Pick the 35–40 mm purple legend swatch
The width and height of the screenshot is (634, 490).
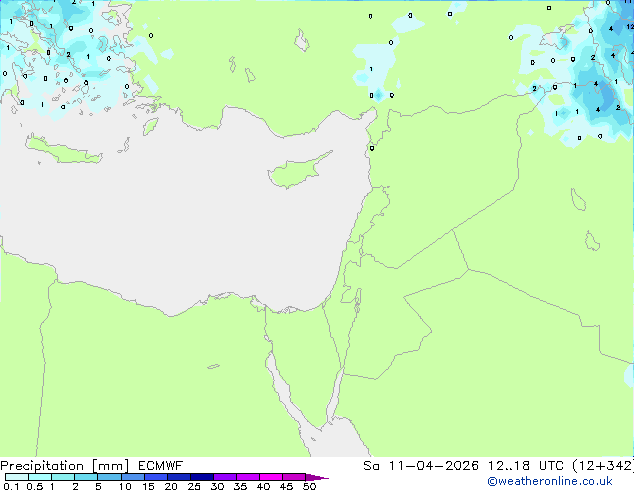point(248,477)
